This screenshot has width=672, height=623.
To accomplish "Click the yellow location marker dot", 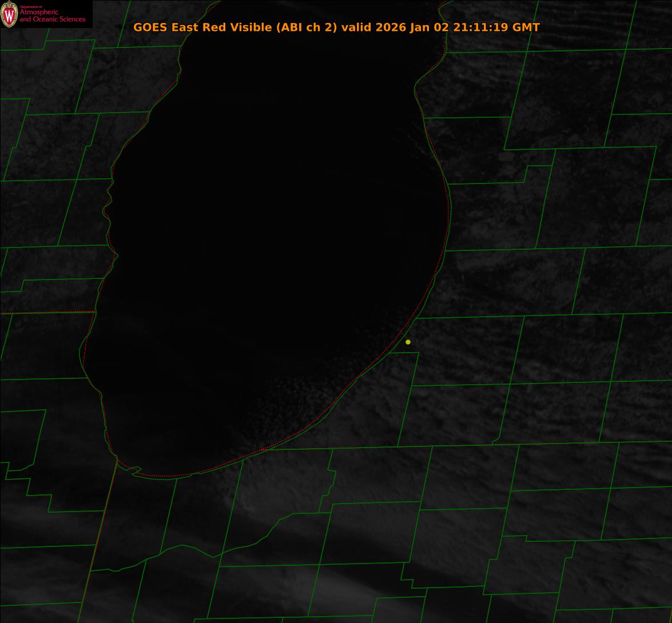I will 408,342.
